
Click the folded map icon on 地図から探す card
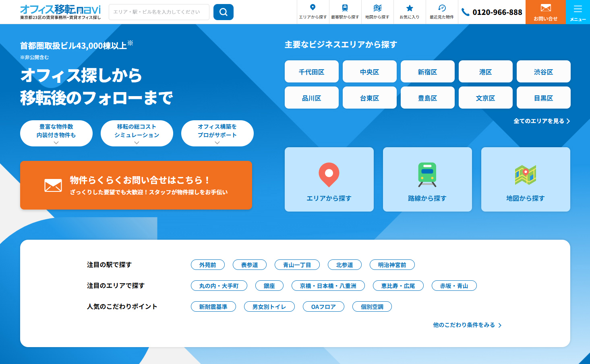tap(526, 175)
